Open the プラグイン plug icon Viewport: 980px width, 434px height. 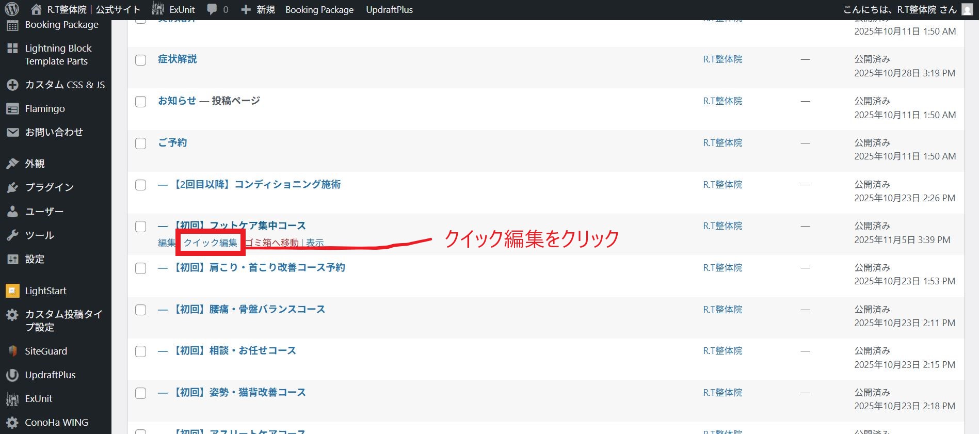coord(12,187)
